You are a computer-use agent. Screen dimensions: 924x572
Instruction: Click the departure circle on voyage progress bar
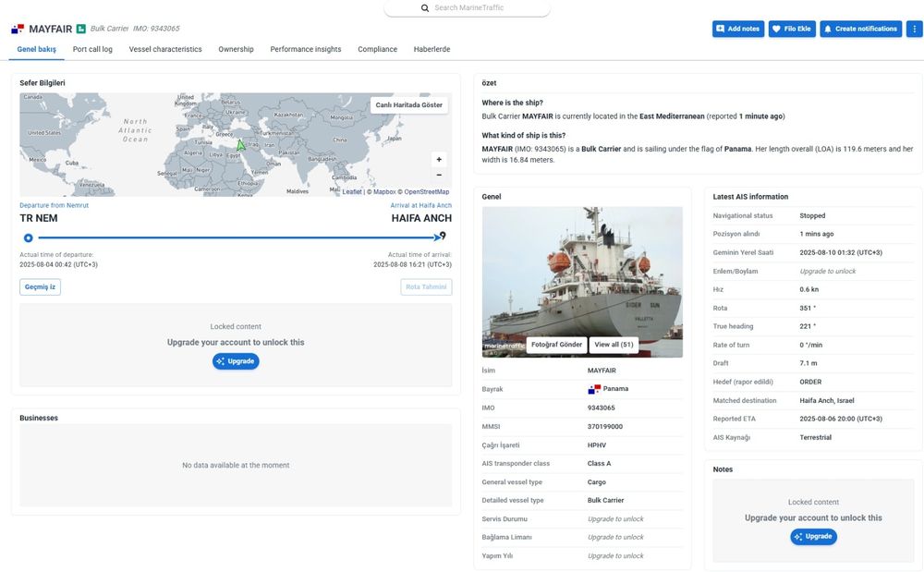(x=29, y=238)
